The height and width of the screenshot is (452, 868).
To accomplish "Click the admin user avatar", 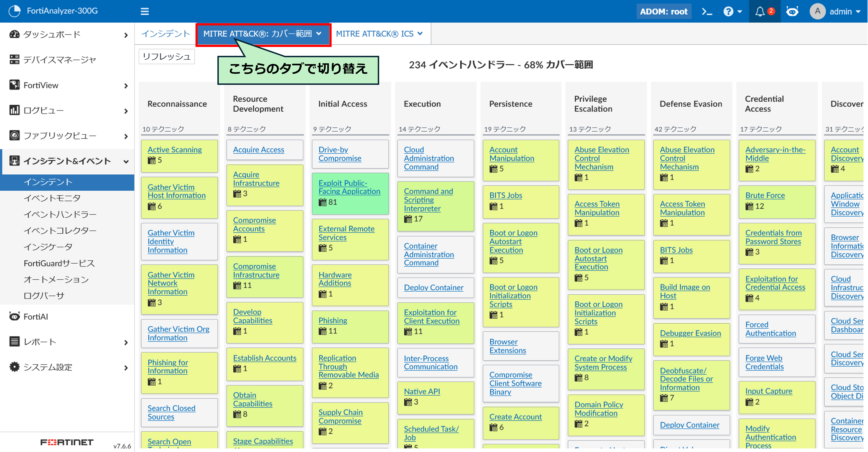I will (x=817, y=11).
